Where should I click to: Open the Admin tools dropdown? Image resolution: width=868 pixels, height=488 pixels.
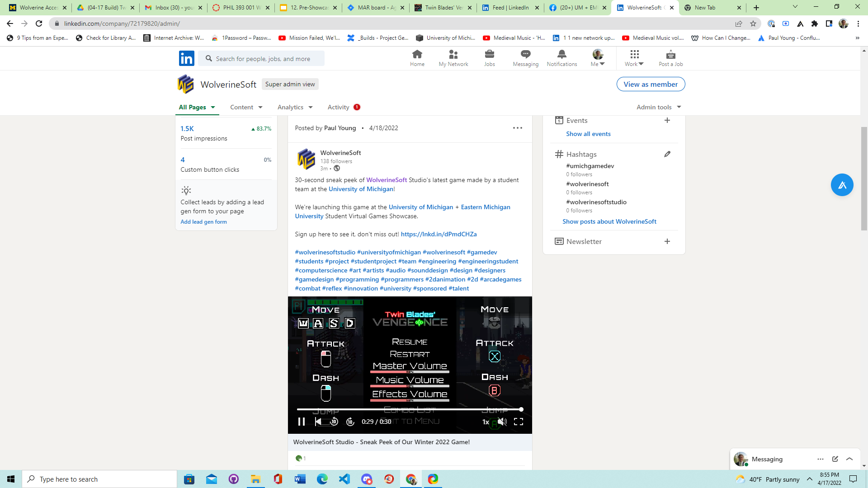pos(658,107)
